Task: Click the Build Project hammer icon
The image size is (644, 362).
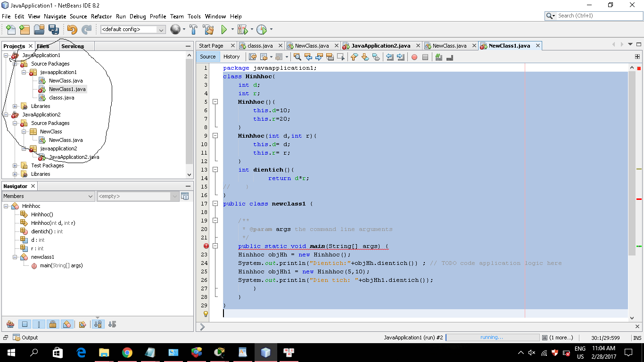Action: coord(193,30)
